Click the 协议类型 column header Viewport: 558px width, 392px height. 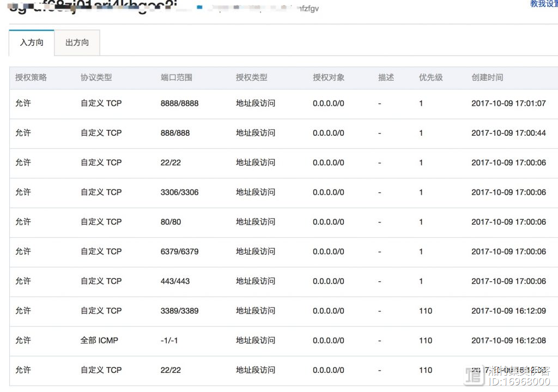(x=96, y=77)
